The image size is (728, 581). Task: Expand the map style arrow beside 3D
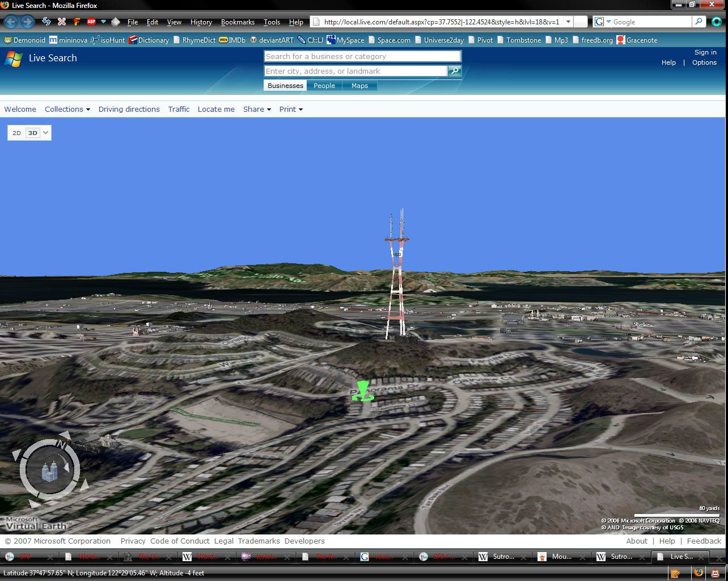tap(46, 133)
